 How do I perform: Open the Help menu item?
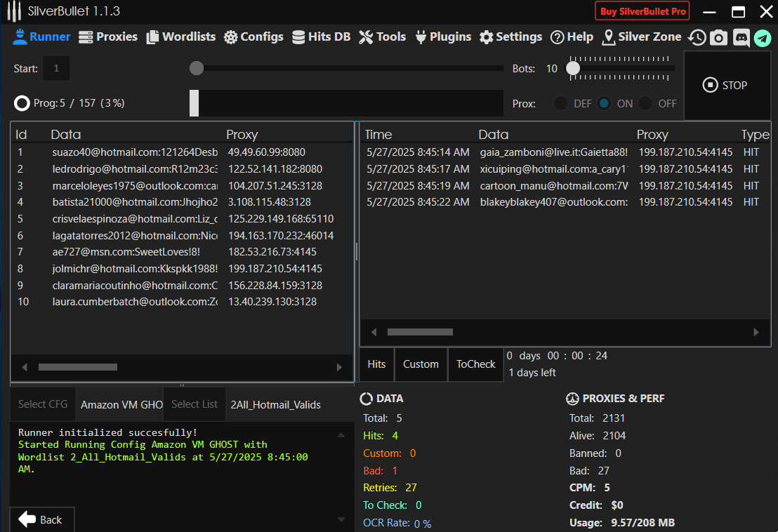tap(572, 37)
